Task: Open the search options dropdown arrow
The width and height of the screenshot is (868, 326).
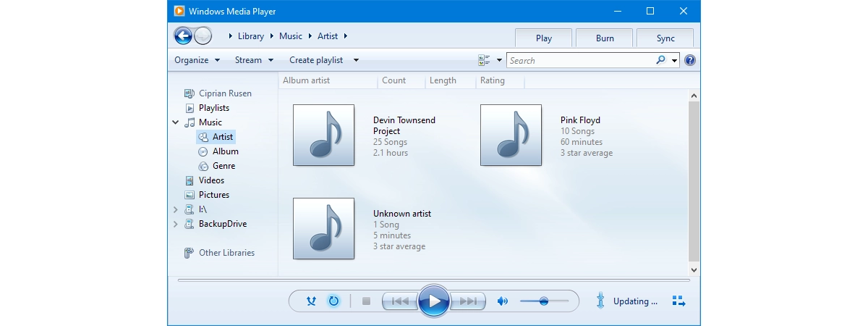Action: [675, 60]
